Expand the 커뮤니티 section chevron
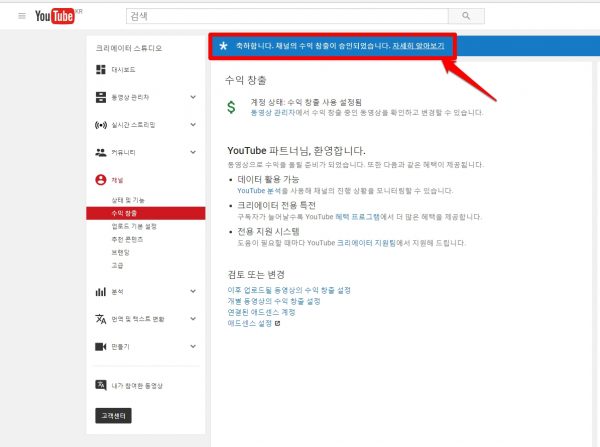The image size is (600, 447). (193, 152)
